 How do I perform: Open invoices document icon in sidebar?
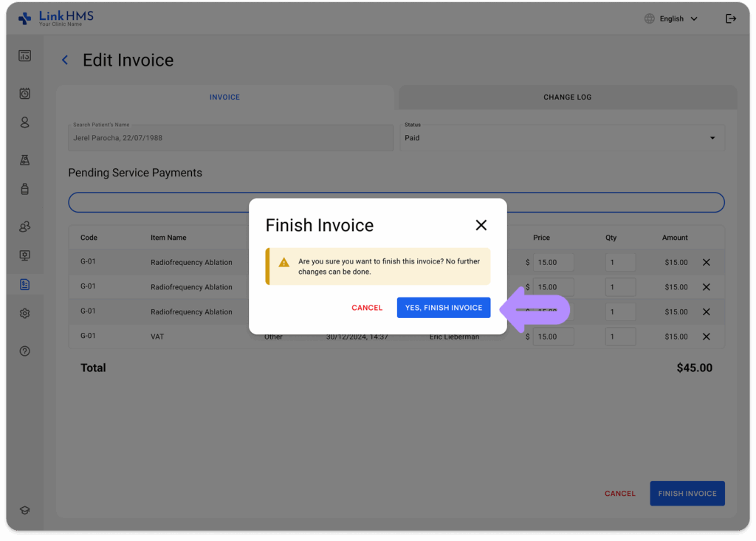(24, 284)
